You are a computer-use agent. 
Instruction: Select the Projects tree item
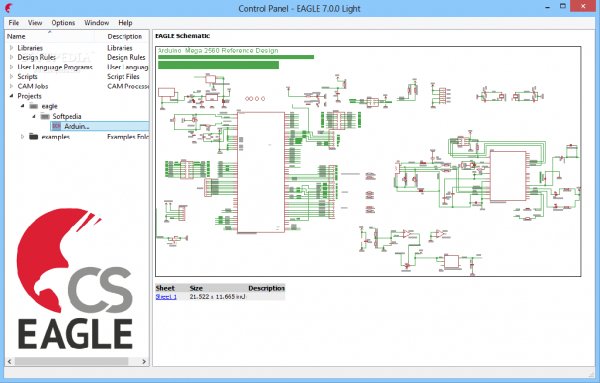point(29,96)
